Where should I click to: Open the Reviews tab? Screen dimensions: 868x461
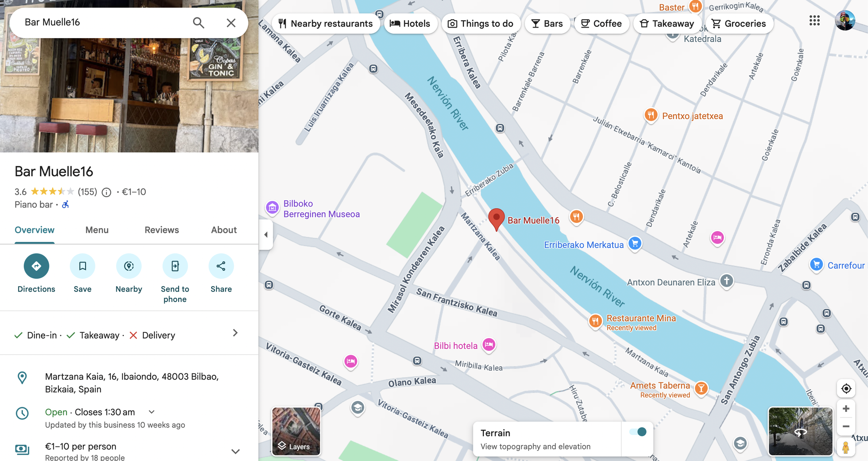point(162,230)
